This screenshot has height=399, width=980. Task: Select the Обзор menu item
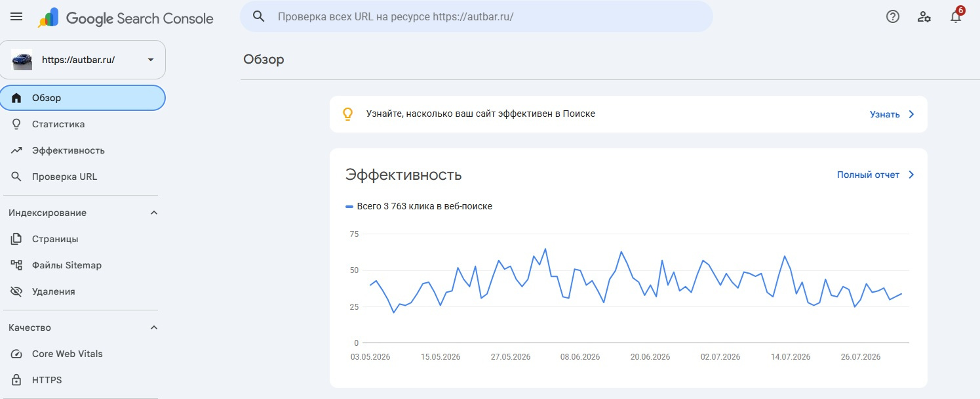pos(83,98)
